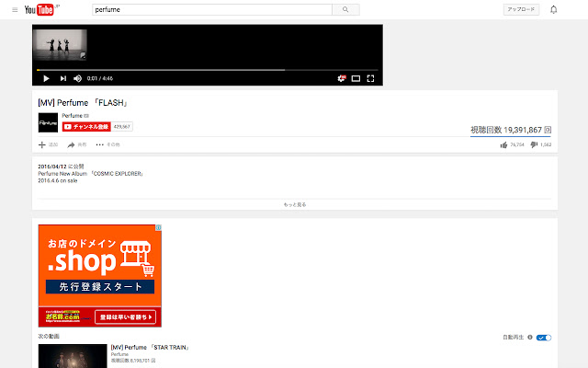Viewport: 588px width, 368px height.
Task: Open the アップロード upload button
Action: [521, 9]
